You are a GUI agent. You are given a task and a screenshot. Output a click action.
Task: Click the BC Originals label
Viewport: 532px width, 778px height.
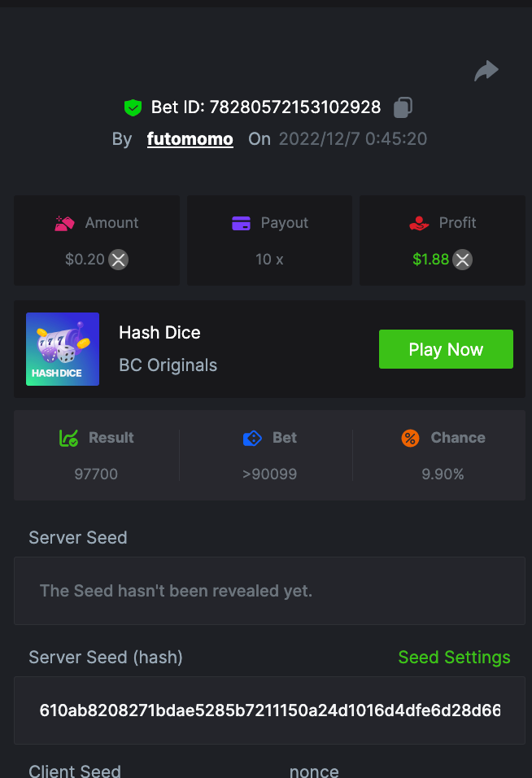(168, 365)
